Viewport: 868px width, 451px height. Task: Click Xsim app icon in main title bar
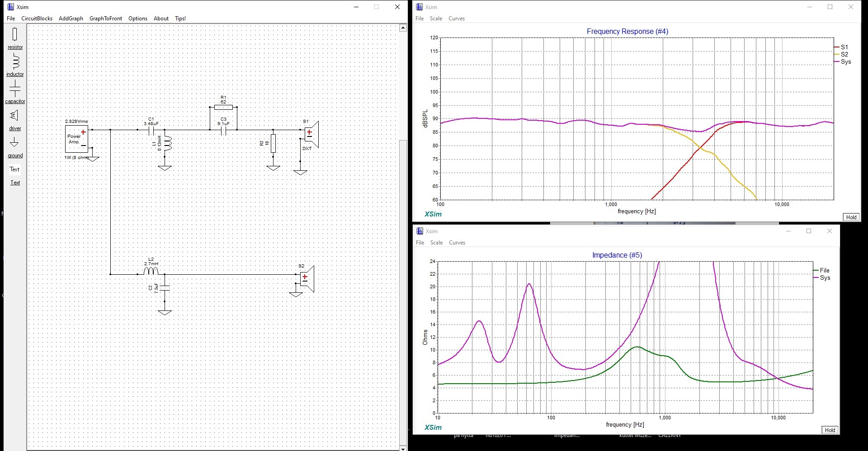(10, 7)
